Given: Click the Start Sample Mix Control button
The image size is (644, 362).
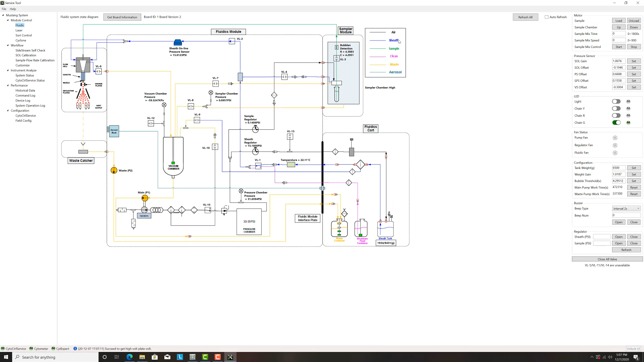Looking at the screenshot, I should pos(619,47).
